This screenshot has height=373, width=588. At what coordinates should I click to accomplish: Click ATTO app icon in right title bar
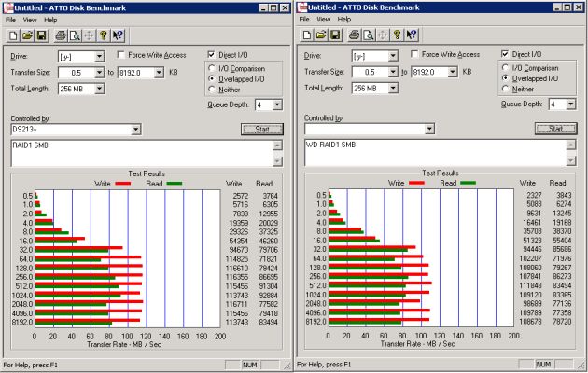point(302,7)
